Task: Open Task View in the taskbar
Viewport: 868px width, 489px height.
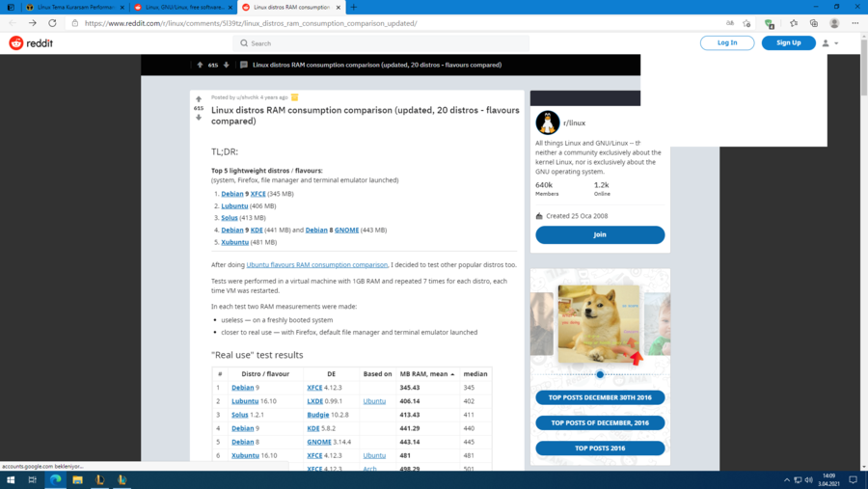Action: click(32, 479)
